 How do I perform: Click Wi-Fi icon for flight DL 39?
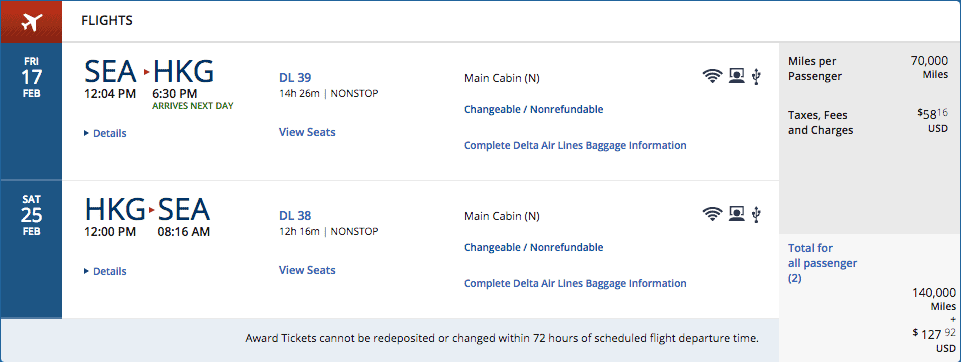(x=712, y=76)
